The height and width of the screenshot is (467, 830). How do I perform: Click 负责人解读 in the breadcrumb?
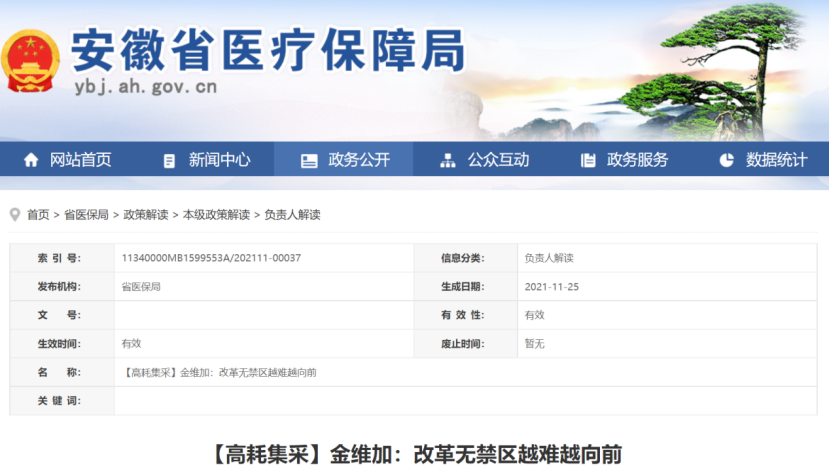click(292, 215)
